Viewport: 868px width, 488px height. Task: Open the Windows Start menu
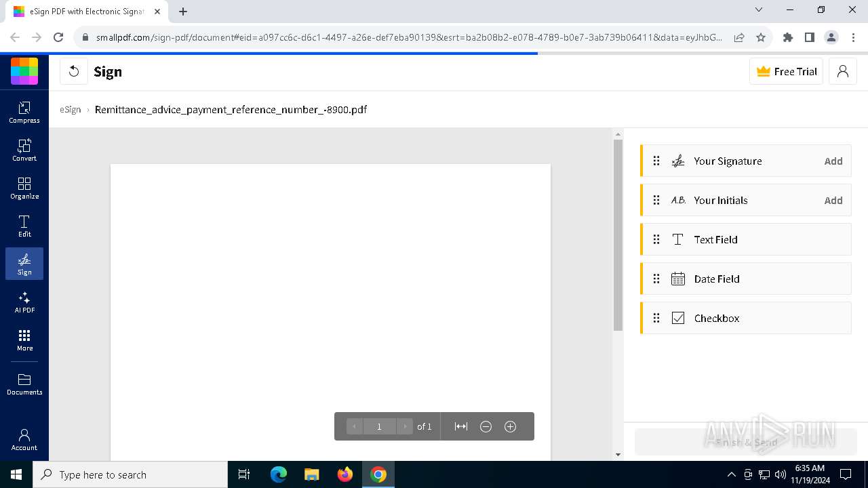tap(16, 474)
